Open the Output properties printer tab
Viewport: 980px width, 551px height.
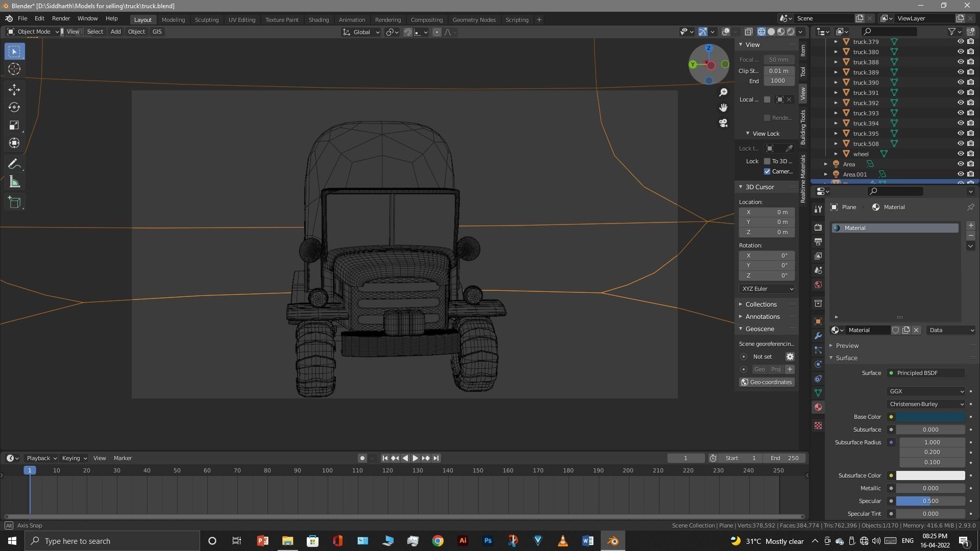click(x=818, y=242)
